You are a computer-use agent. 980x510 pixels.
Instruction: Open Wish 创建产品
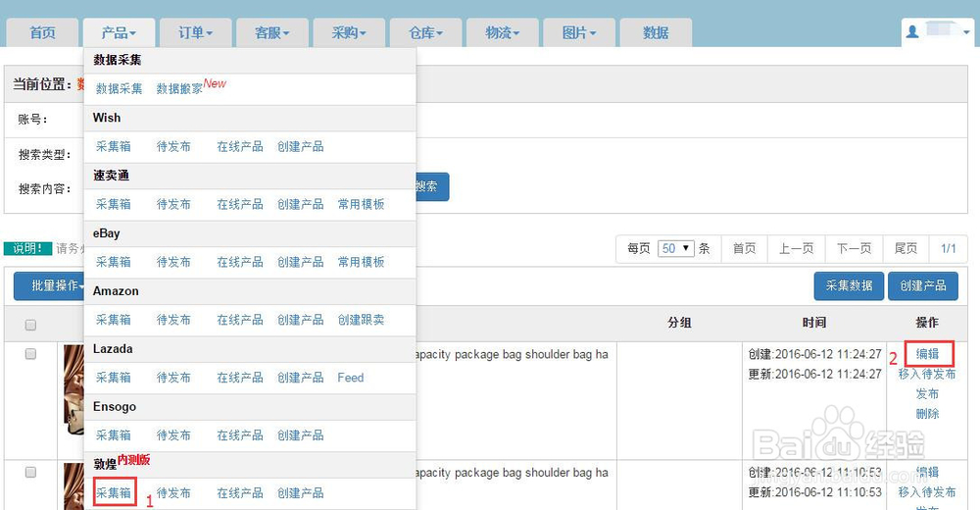[301, 146]
